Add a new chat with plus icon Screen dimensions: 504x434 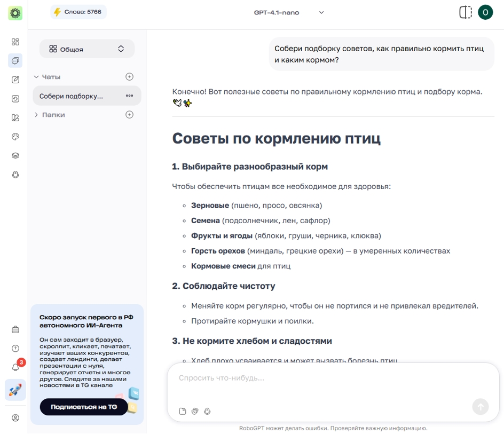[129, 76]
